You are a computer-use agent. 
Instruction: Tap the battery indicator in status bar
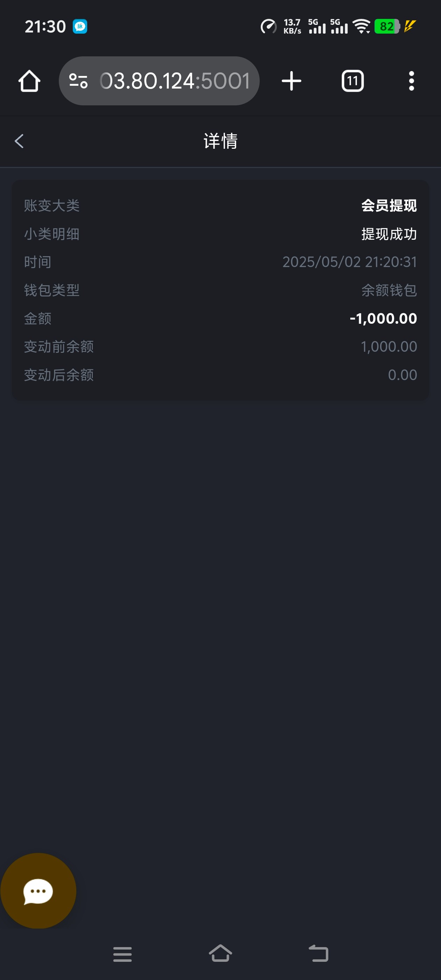[387, 27]
